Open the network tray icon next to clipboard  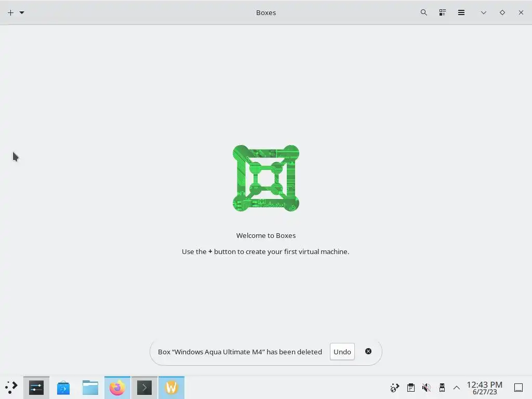pos(395,388)
